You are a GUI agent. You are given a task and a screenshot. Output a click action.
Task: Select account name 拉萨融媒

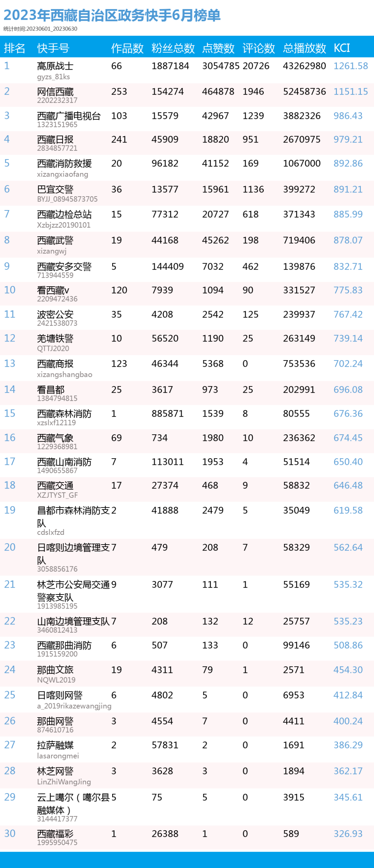coord(55,745)
